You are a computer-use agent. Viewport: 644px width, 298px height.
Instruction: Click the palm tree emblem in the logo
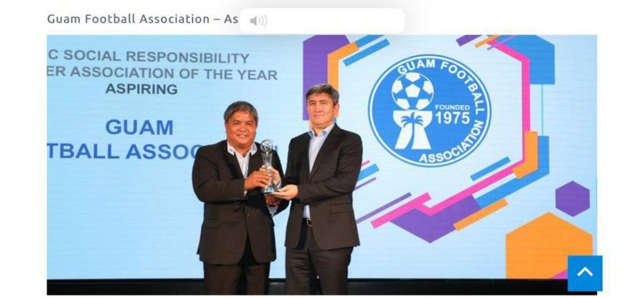coord(413,130)
